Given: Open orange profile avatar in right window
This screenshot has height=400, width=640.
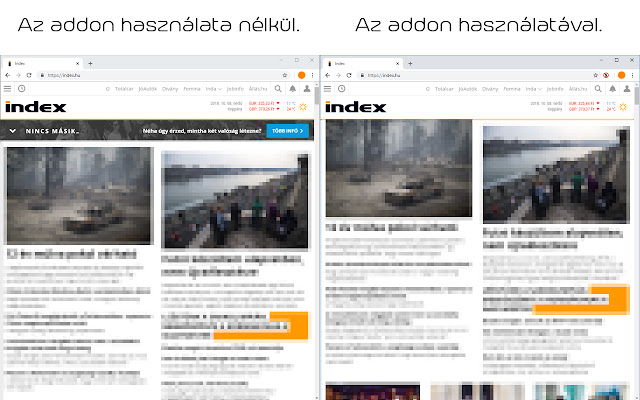Looking at the screenshot, I should pos(622,75).
